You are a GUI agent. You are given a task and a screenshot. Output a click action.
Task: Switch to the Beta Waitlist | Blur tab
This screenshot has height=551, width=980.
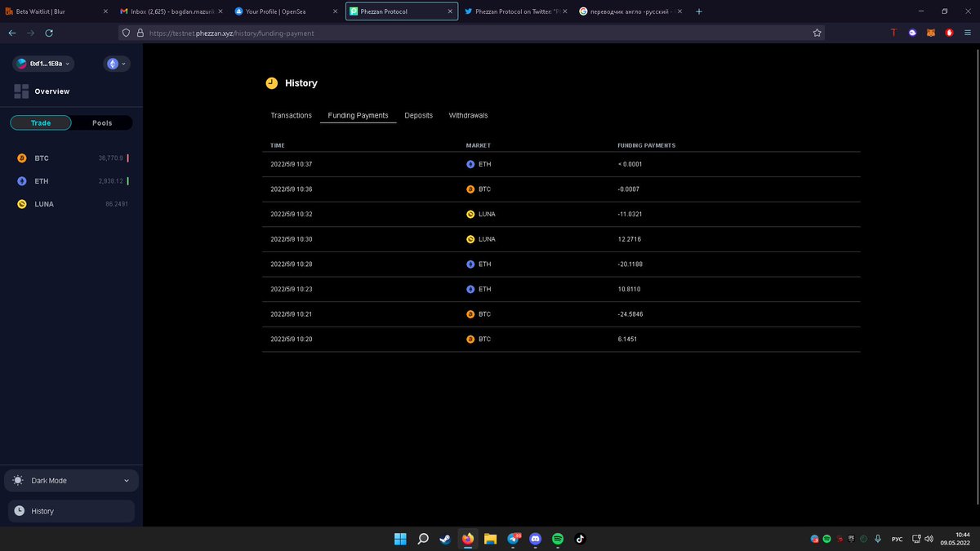click(57, 11)
